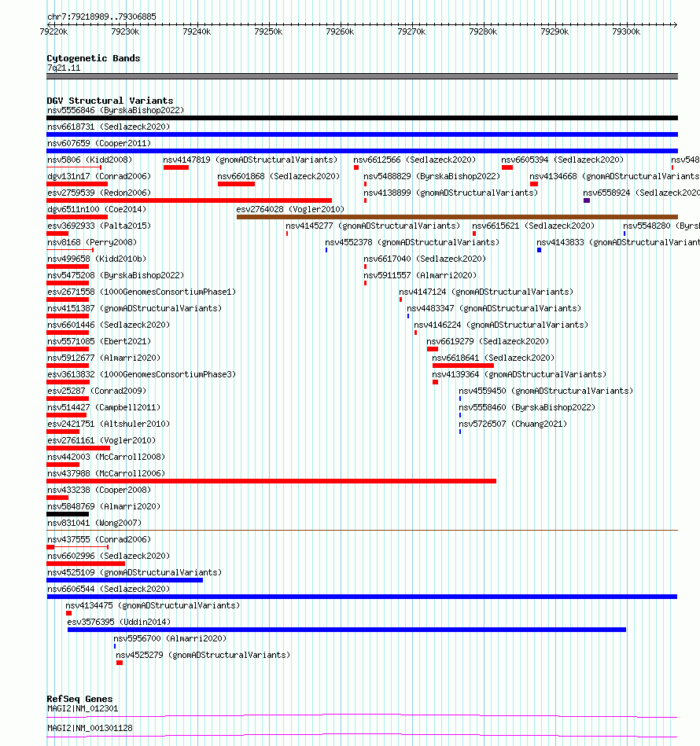Image resolution: width=700 pixels, height=746 pixels.
Task: Select the MAGI2|NM_001301128 gene label
Action: point(90,728)
